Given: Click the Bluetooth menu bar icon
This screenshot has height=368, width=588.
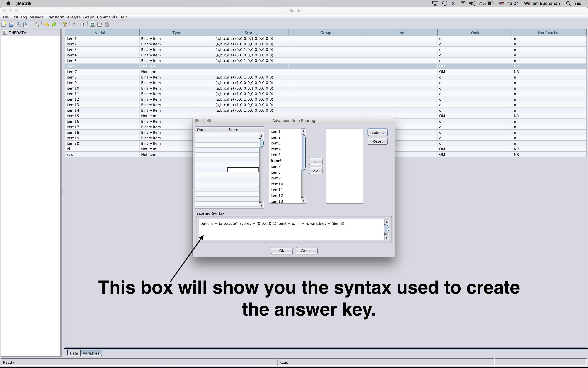Looking at the screenshot, I should [x=454, y=3].
